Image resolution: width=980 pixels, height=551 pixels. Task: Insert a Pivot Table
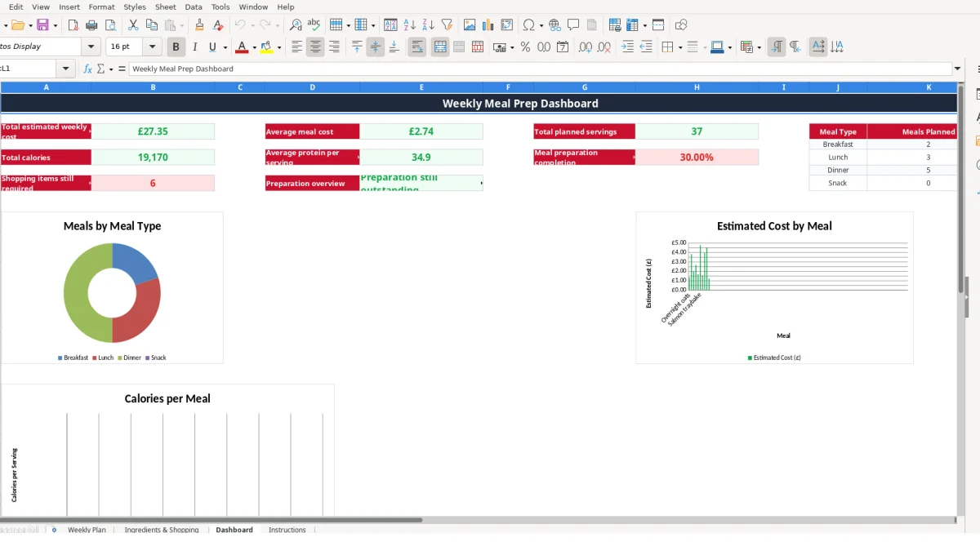pos(507,25)
